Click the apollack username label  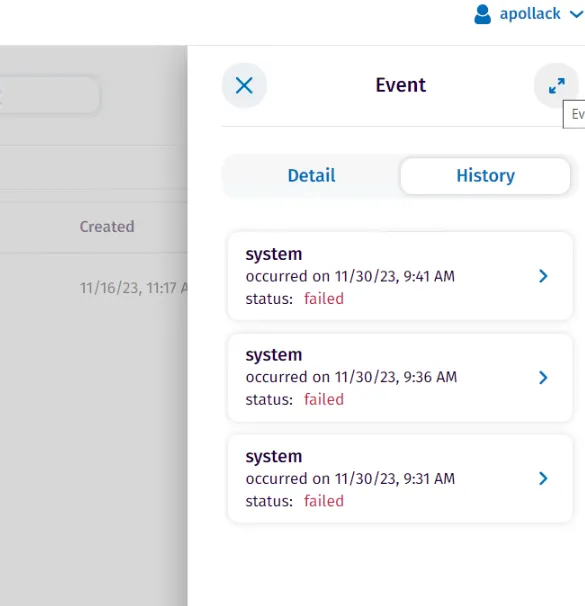(530, 14)
